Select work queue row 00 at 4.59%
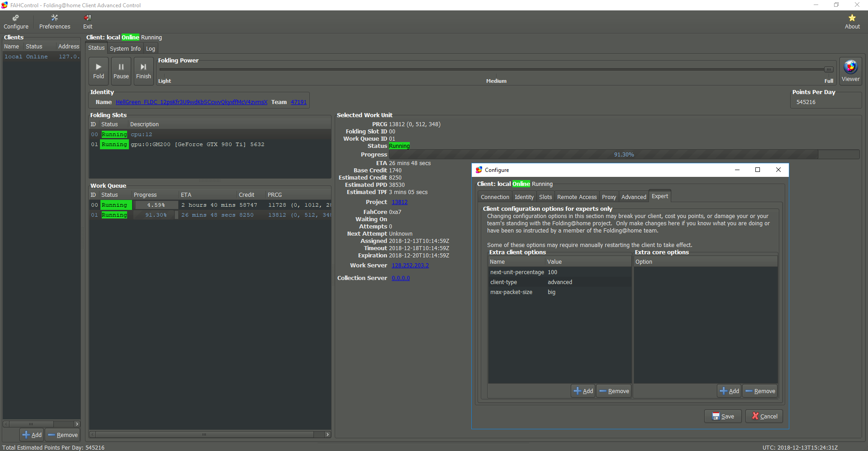868x451 pixels. [210, 205]
